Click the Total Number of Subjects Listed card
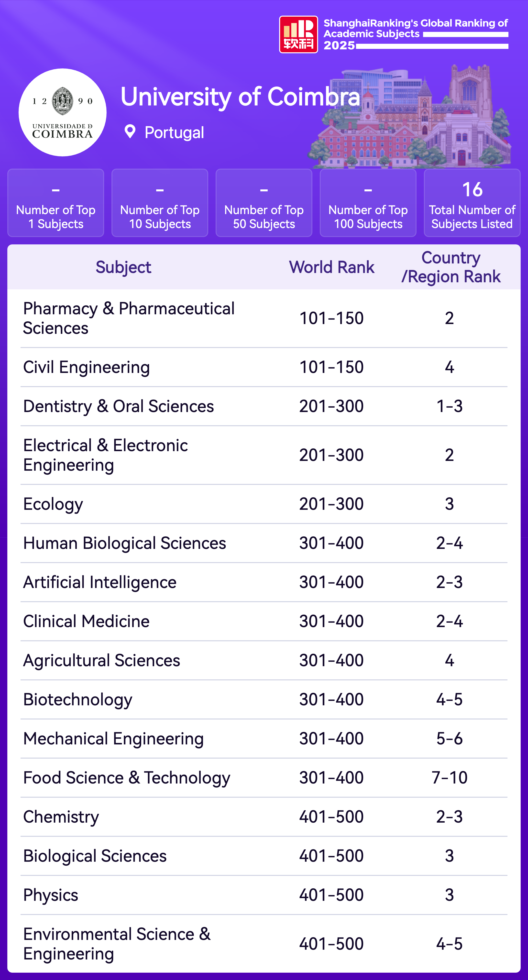Viewport: 528px width, 980px height. [472, 203]
